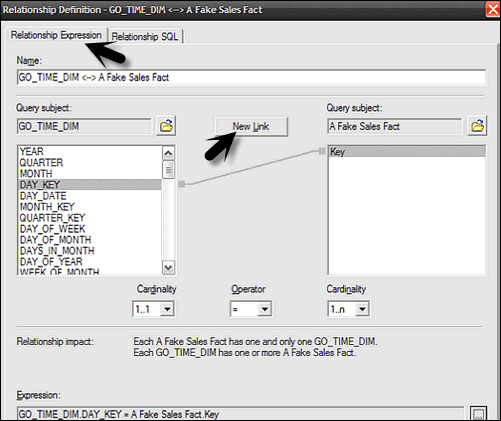The width and height of the screenshot is (501, 421).
Task: Click the scroll up arrow in column list
Action: (168, 153)
